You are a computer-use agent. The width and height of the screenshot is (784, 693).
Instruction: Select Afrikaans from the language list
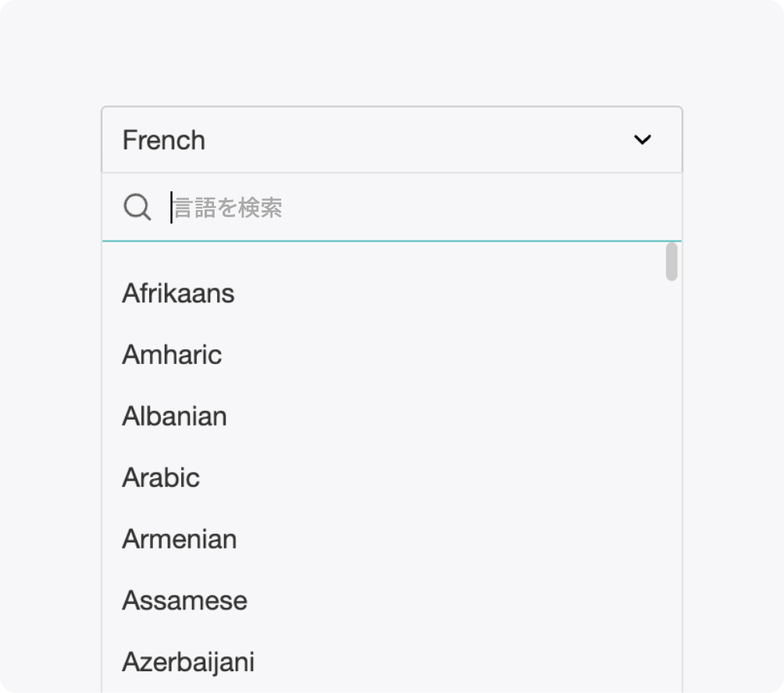(x=178, y=294)
